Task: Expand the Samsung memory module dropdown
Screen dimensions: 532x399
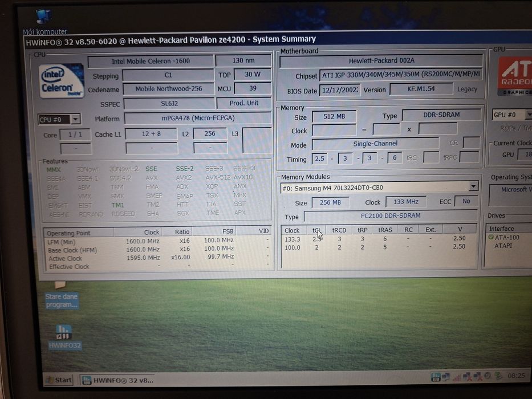Action: click(473, 186)
